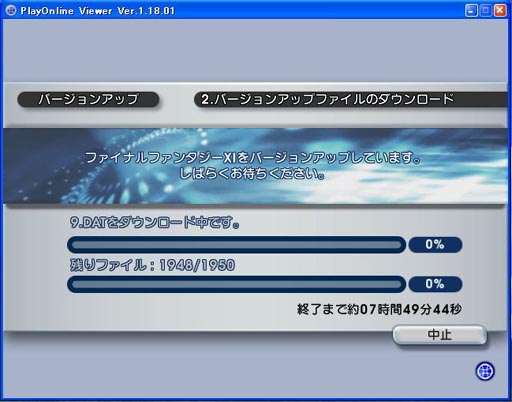Image resolution: width=512 pixels, height=402 pixels.
Task: Click the 中止 cancel button
Action: click(439, 335)
